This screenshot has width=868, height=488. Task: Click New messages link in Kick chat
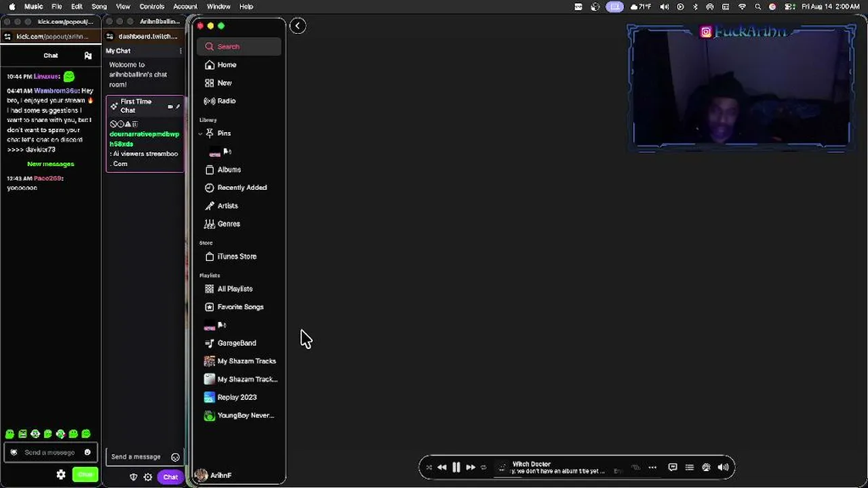tap(51, 164)
